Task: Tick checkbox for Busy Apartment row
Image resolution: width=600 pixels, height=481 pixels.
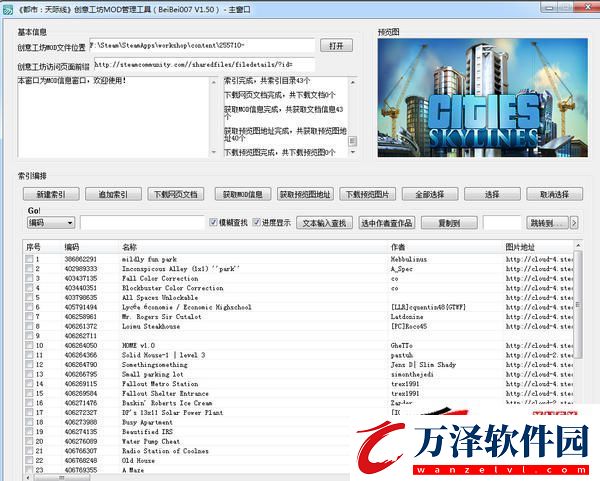Action: (29, 422)
